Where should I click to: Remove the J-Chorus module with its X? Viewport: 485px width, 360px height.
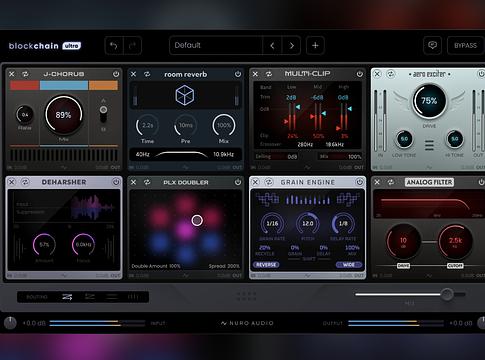pyautogui.click(x=12, y=74)
